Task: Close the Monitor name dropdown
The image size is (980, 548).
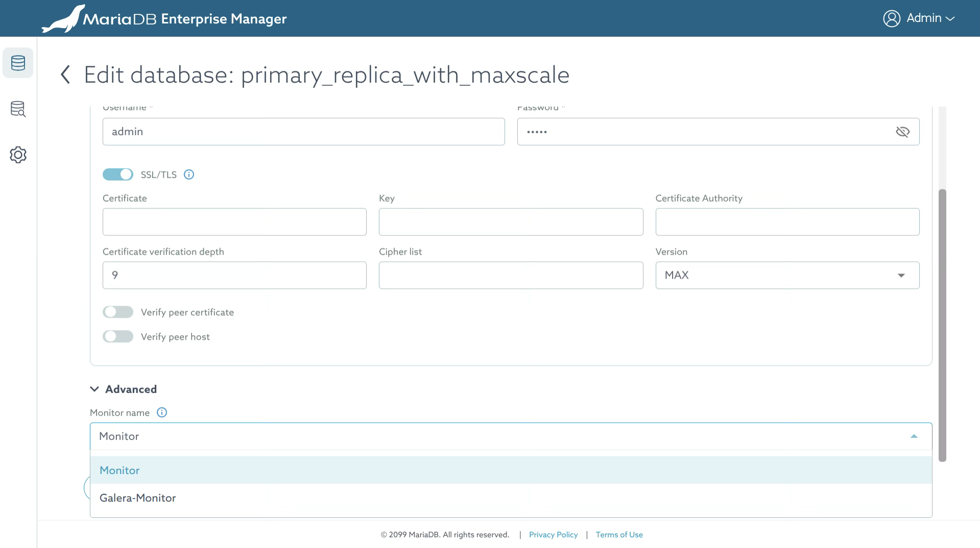Action: 914,436
